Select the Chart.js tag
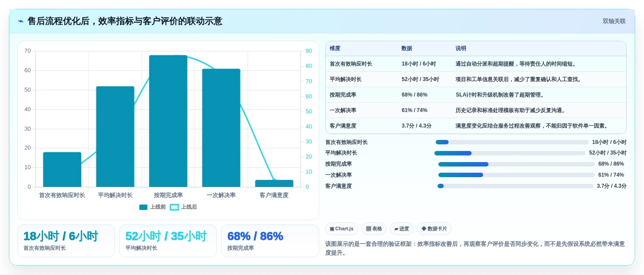The height and width of the screenshot is (275, 644). (342, 229)
